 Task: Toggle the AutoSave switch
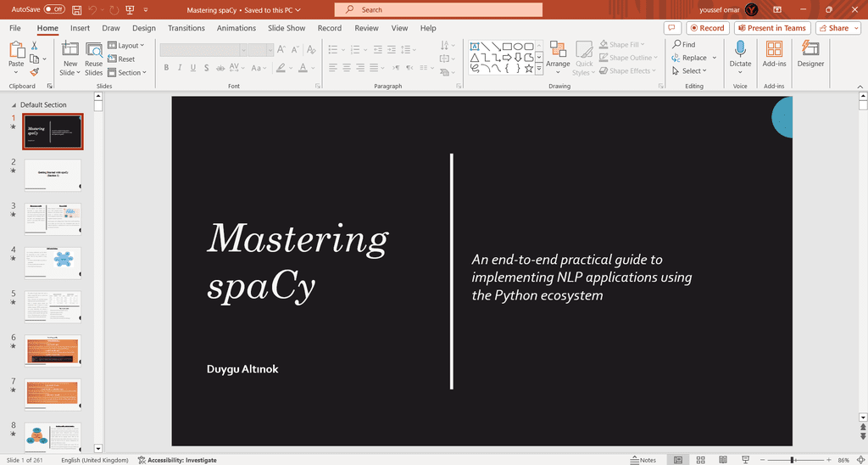54,9
